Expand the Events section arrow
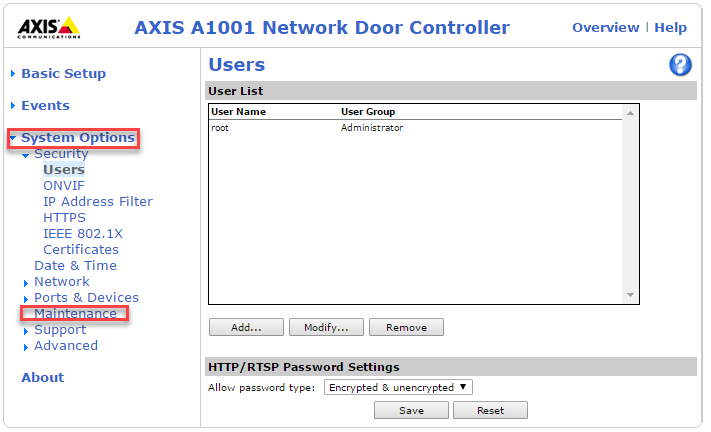711x432 pixels. 13,105
